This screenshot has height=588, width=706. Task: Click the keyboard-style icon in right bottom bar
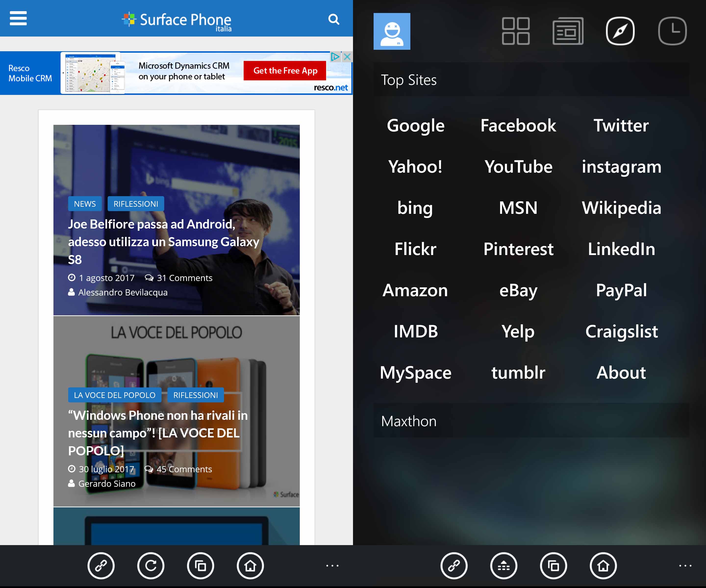click(x=504, y=566)
